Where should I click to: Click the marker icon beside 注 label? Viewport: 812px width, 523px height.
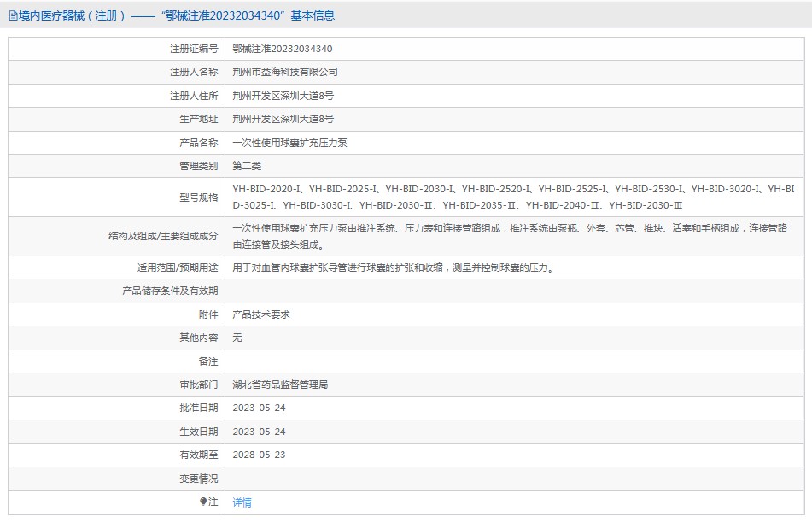(203, 502)
